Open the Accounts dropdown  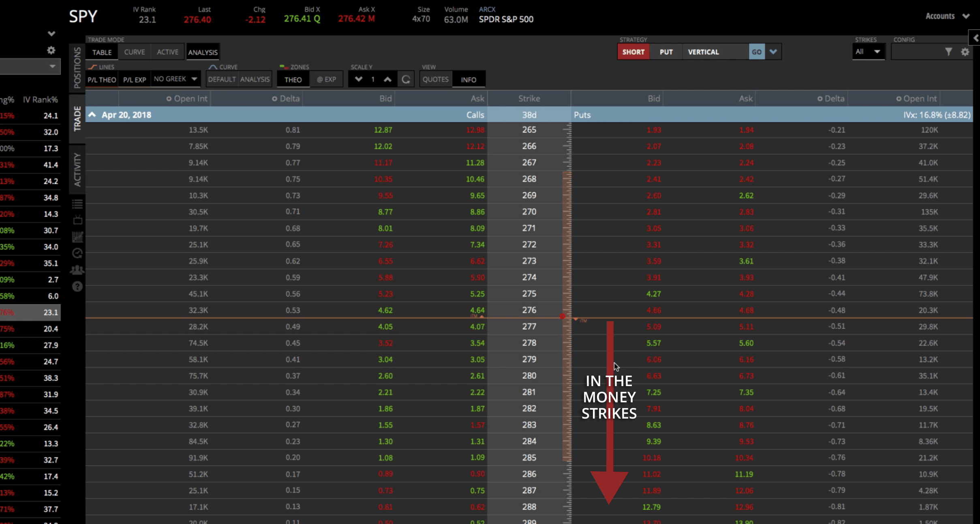947,16
